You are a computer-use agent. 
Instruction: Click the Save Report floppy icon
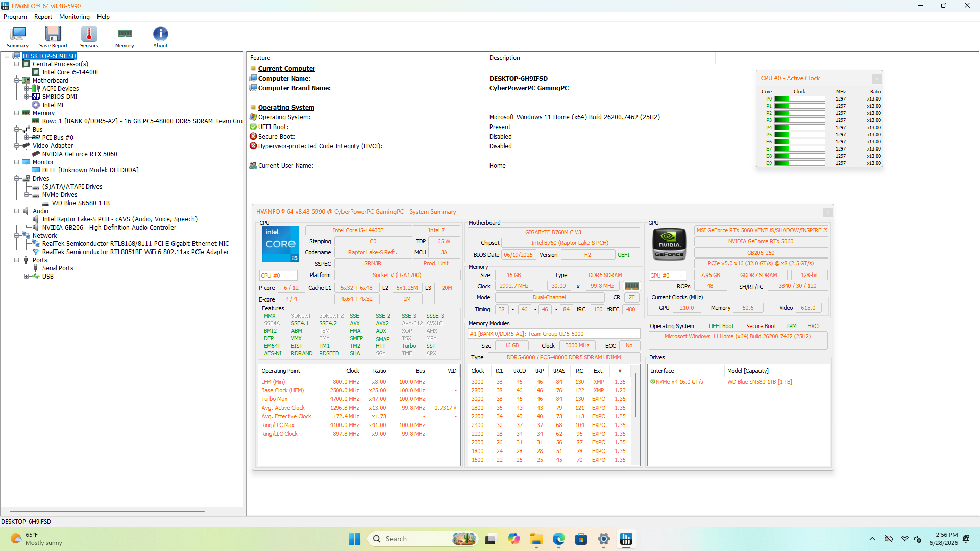click(x=53, y=37)
